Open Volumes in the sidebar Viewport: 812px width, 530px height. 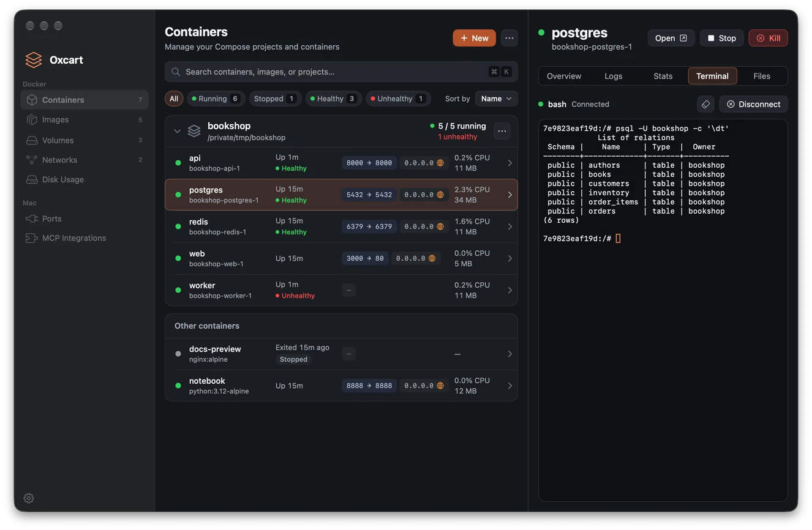(x=85, y=140)
